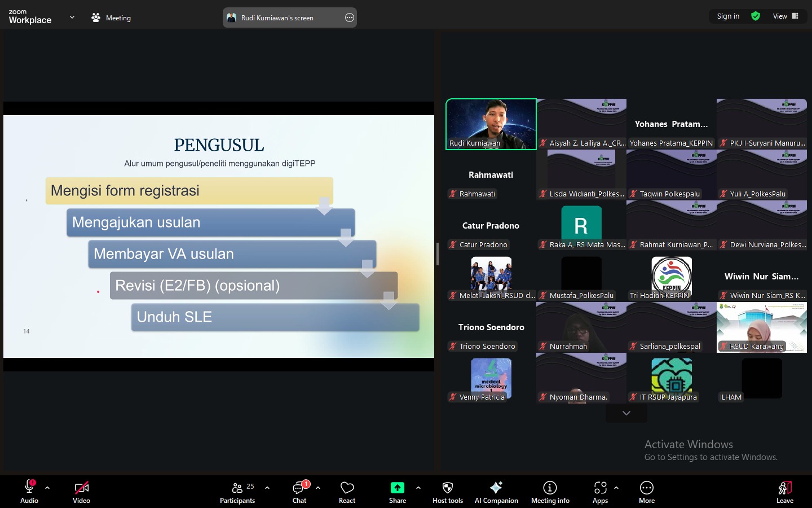The image size is (812, 508).
Task: Open Host tools shield icon
Action: coord(448,488)
